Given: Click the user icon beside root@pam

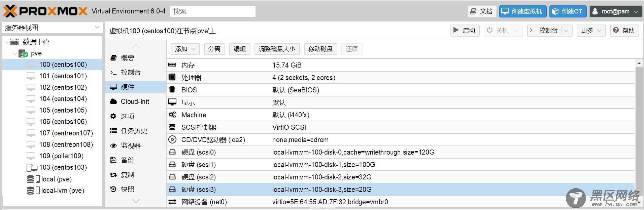Looking at the screenshot, I should tap(595, 11).
